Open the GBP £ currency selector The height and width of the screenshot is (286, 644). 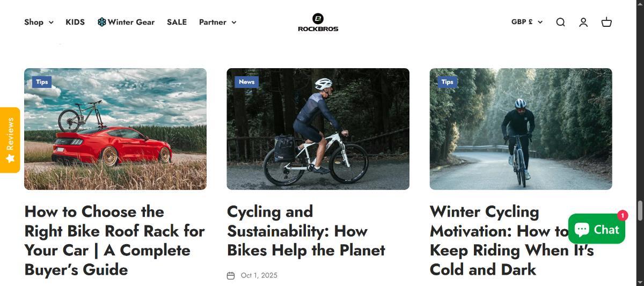click(x=526, y=22)
